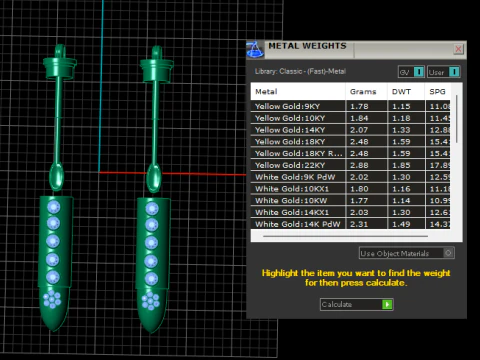The height and width of the screenshot is (360, 480).
Task: Select the Yellow Gold:22KY row
Action: point(350,165)
